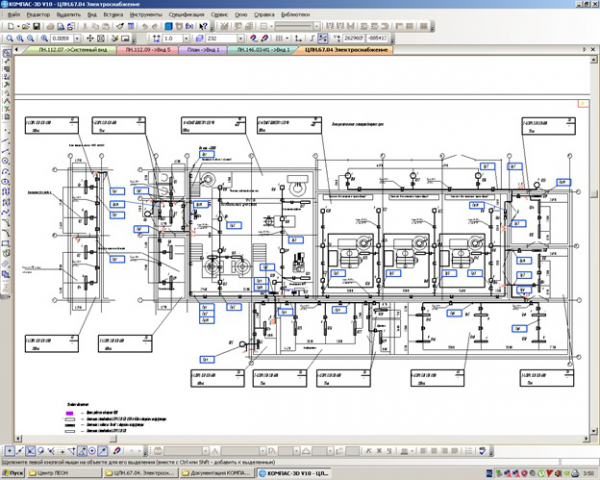Click the X coordinate input field

pos(353,38)
